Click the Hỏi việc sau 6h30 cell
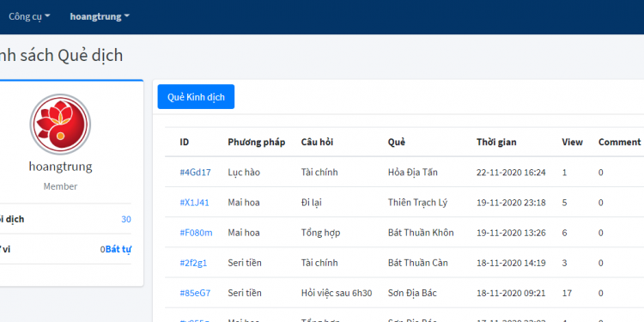This screenshot has height=322, width=644. point(337,294)
